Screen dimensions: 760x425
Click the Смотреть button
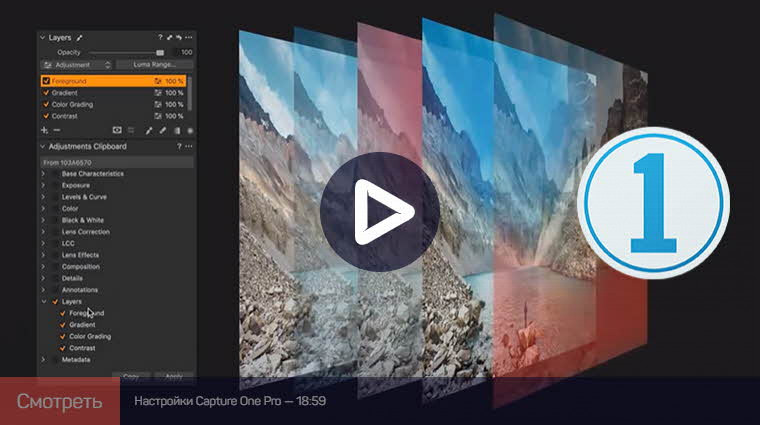coord(59,402)
